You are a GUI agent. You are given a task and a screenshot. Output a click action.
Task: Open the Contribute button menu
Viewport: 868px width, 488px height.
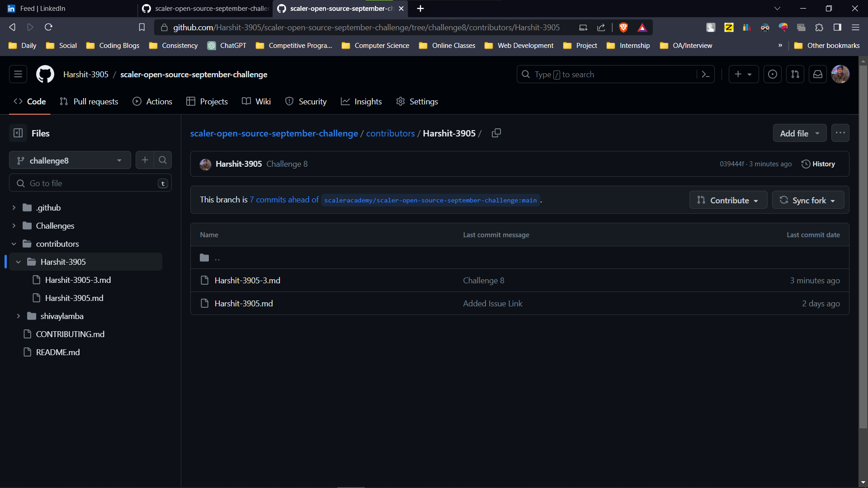click(x=728, y=200)
